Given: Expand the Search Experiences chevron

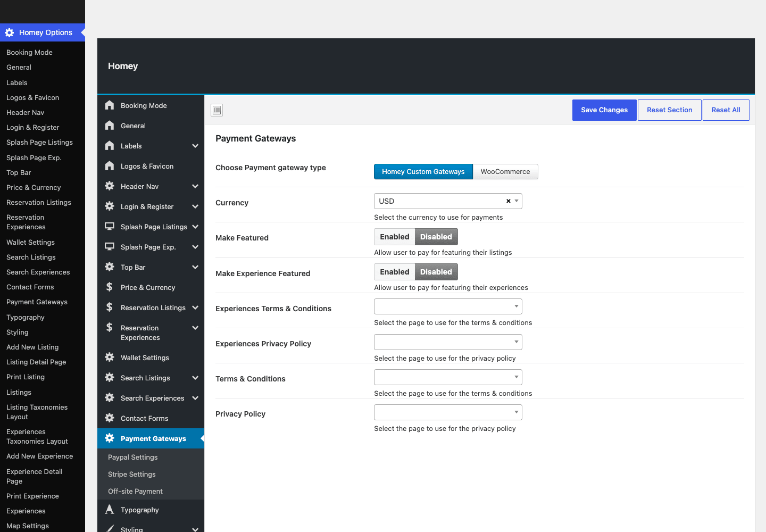Looking at the screenshot, I should coord(195,398).
